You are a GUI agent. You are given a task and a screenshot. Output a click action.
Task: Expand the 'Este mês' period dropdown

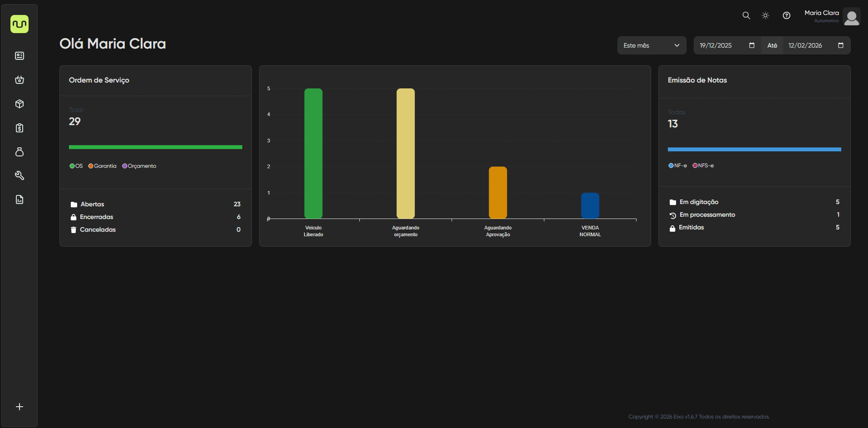coord(651,45)
